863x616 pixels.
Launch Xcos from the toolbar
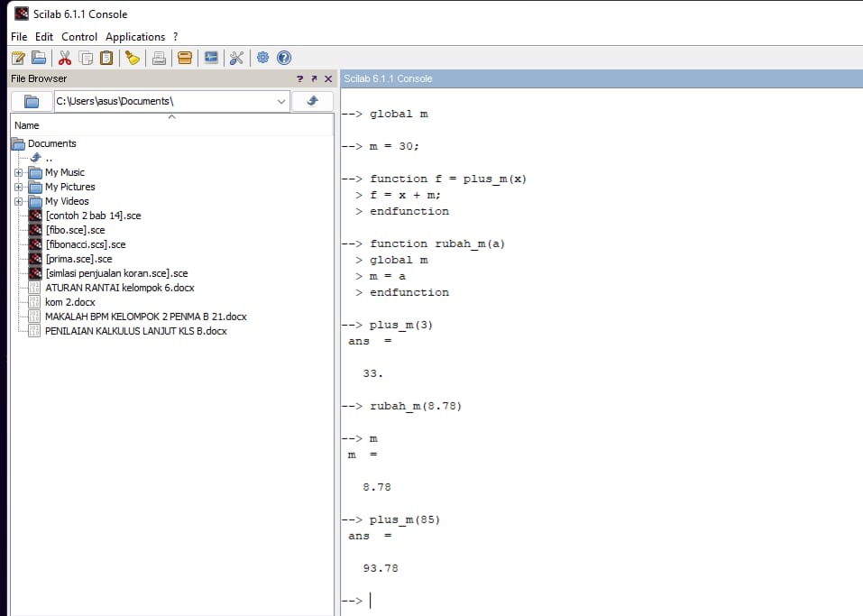coord(211,58)
